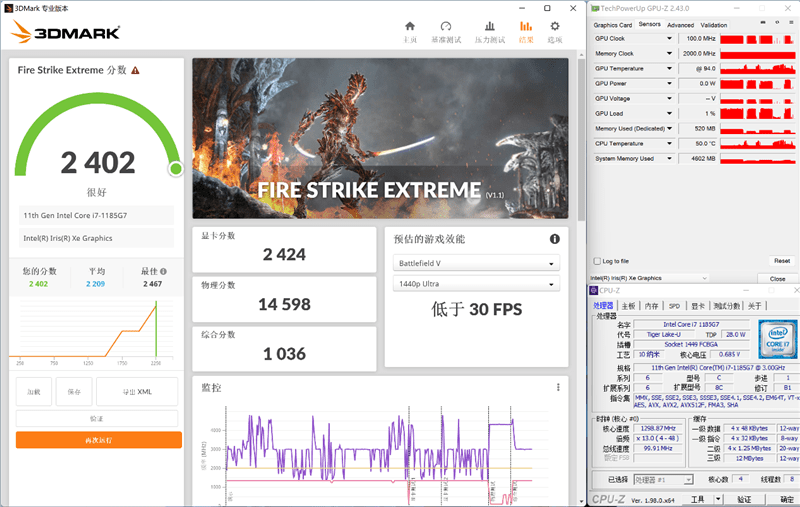Screen dimensions: 800x507
Task: Switch to the Advanced tab in GPU-Z
Action: tap(681, 25)
